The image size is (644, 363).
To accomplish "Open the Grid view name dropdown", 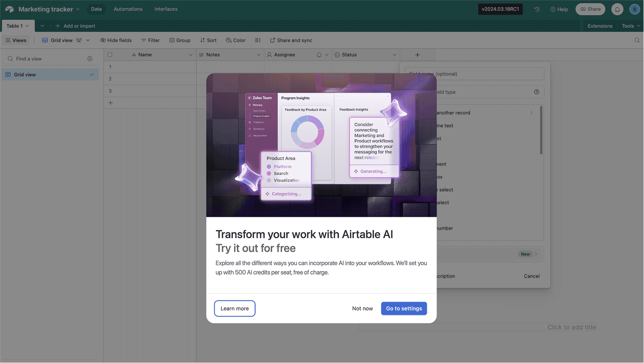I will (x=88, y=40).
